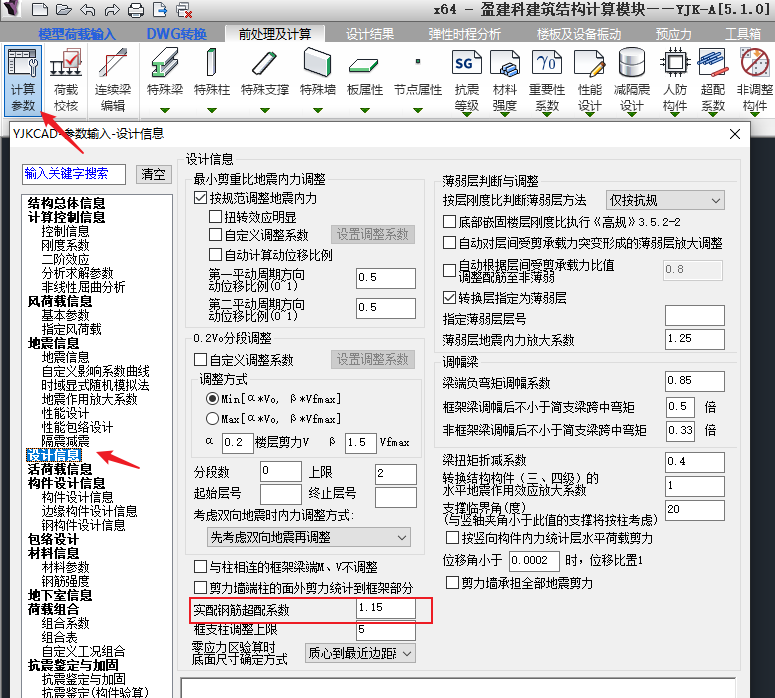Open the 材料强度 icon

505,62
